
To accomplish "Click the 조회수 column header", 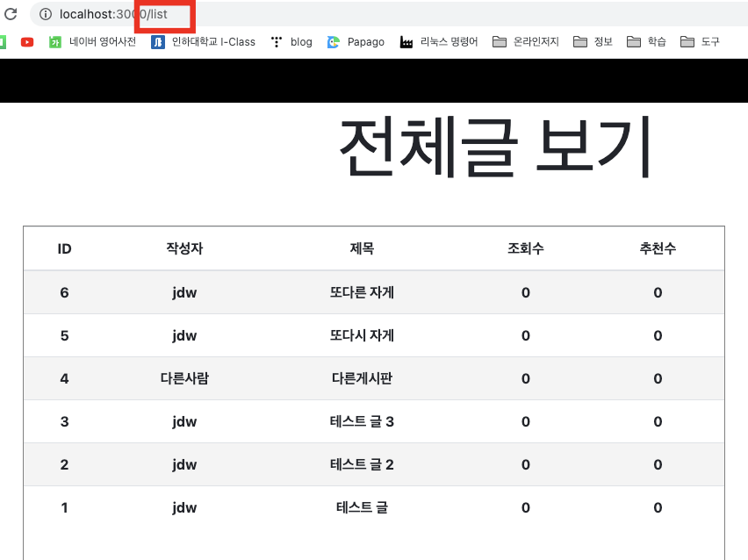I will (x=526, y=248).
